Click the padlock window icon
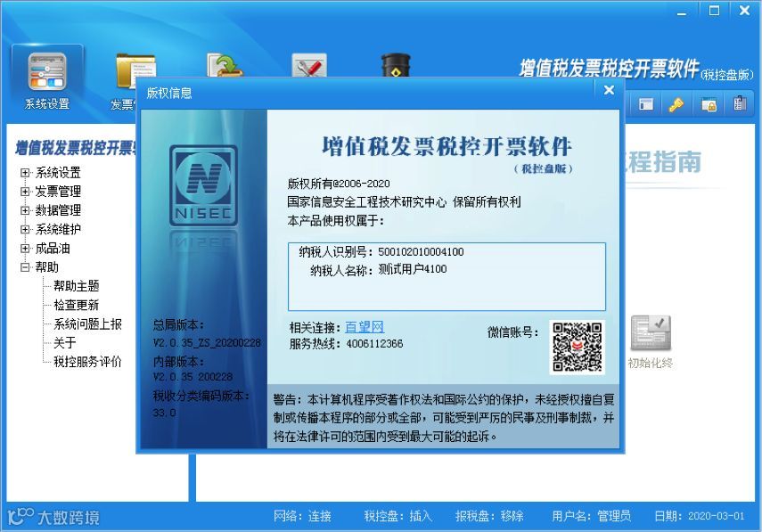This screenshot has width=762, height=532. pyautogui.click(x=709, y=104)
